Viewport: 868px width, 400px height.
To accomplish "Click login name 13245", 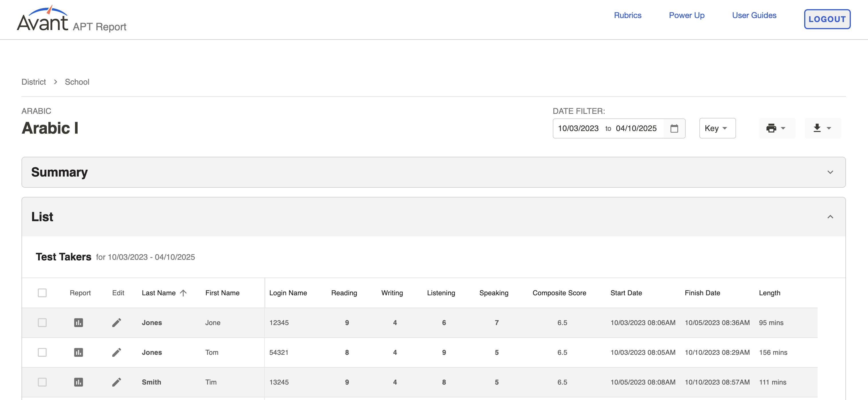I will pyautogui.click(x=279, y=382).
